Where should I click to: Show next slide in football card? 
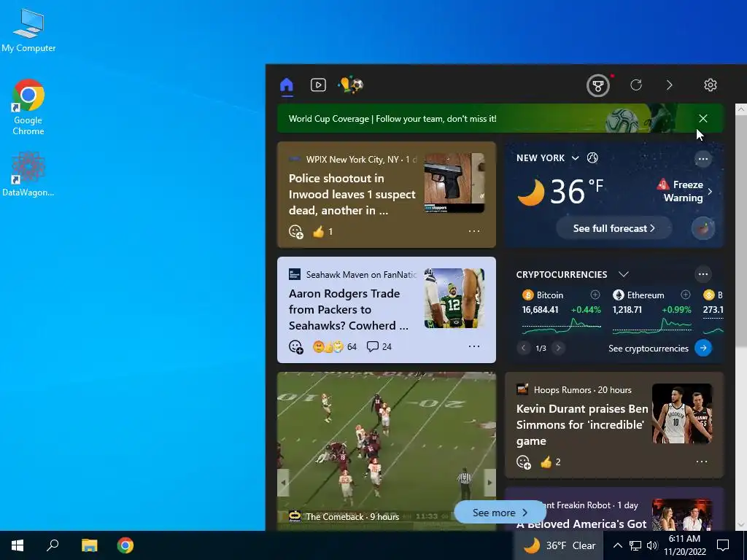pos(489,483)
